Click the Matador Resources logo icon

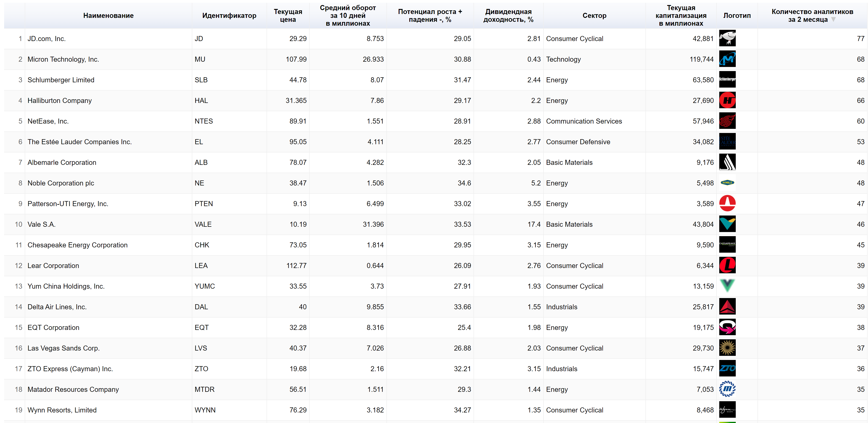tap(727, 389)
